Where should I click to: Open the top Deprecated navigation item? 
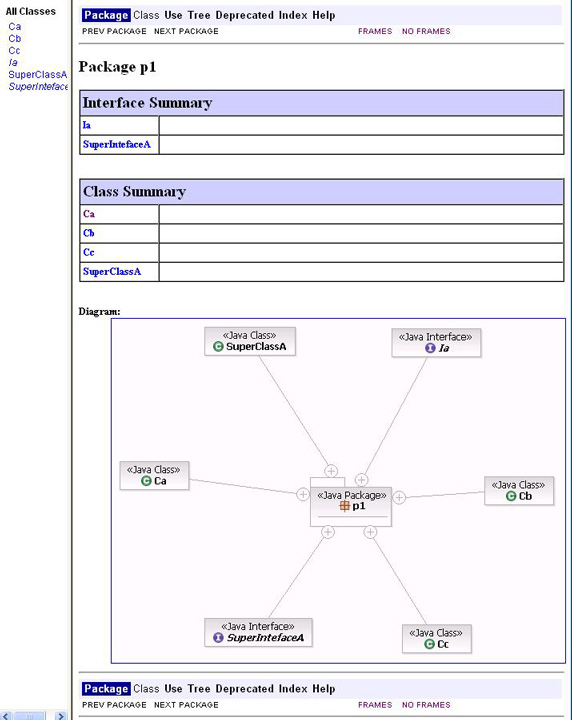click(x=245, y=15)
